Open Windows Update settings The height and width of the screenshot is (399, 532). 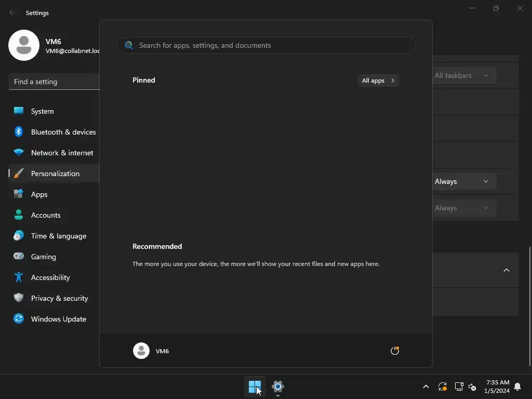[x=54, y=319]
